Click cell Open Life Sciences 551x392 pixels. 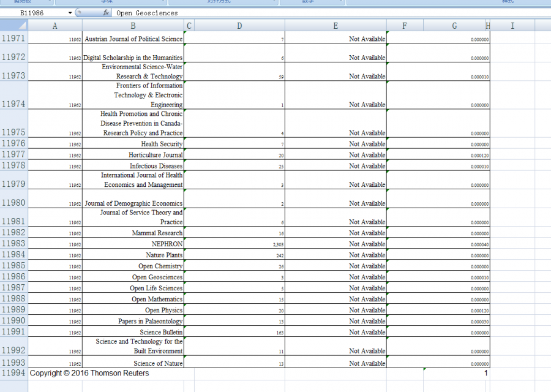[x=133, y=287]
